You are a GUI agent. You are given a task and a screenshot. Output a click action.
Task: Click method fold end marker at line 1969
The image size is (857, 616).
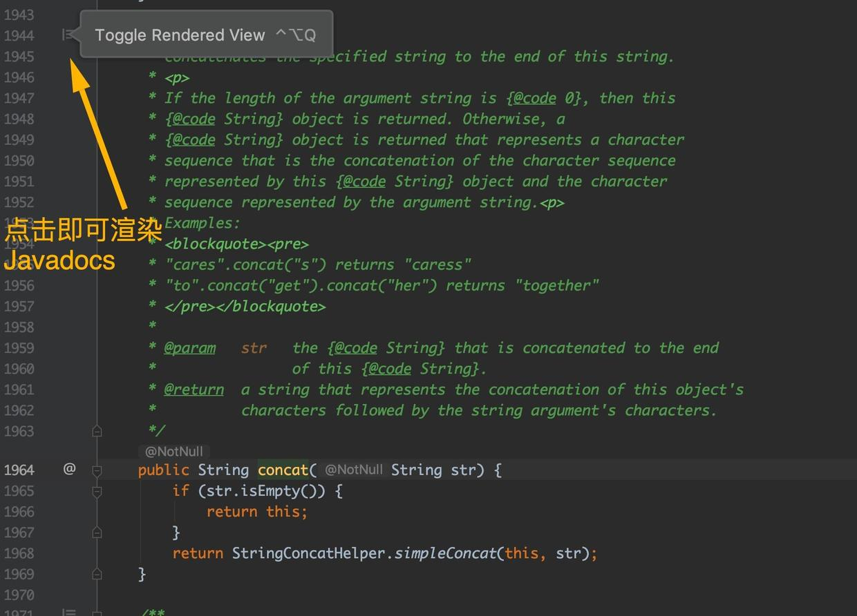click(x=97, y=574)
